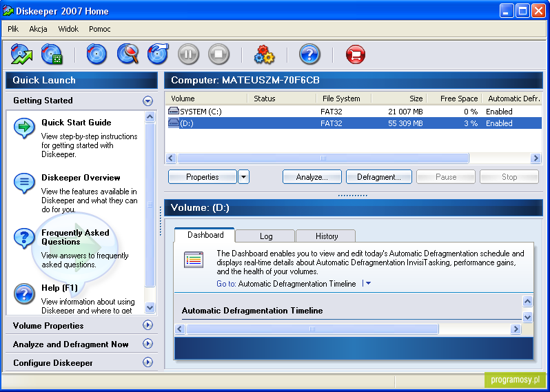Click the Automatic Defr. column header
Image resolution: width=550 pixels, height=392 pixels.
pyautogui.click(x=512, y=99)
